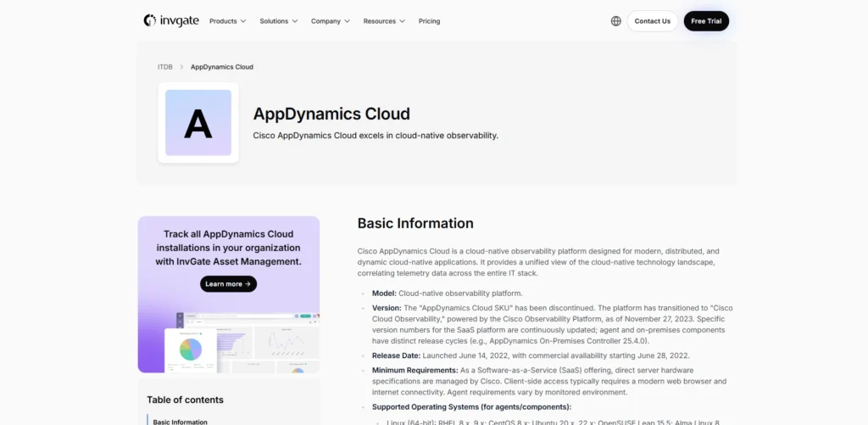Go to ITDB breadcrumb link

tap(165, 67)
